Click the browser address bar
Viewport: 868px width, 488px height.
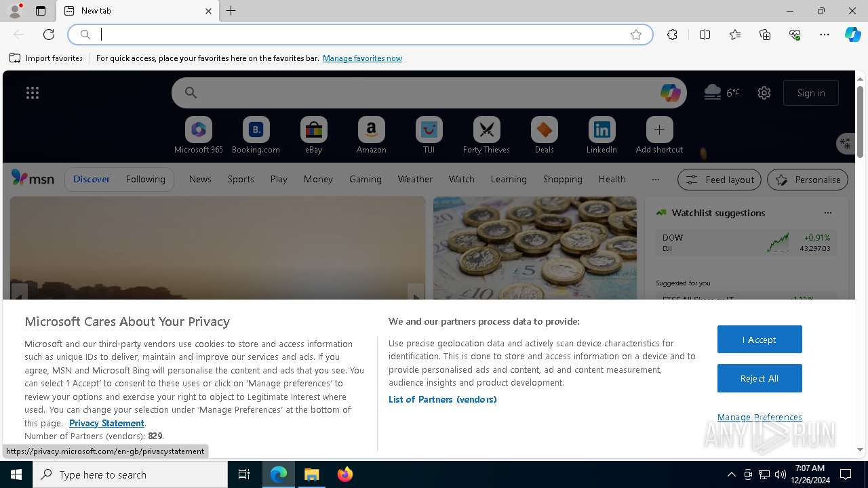pos(359,35)
